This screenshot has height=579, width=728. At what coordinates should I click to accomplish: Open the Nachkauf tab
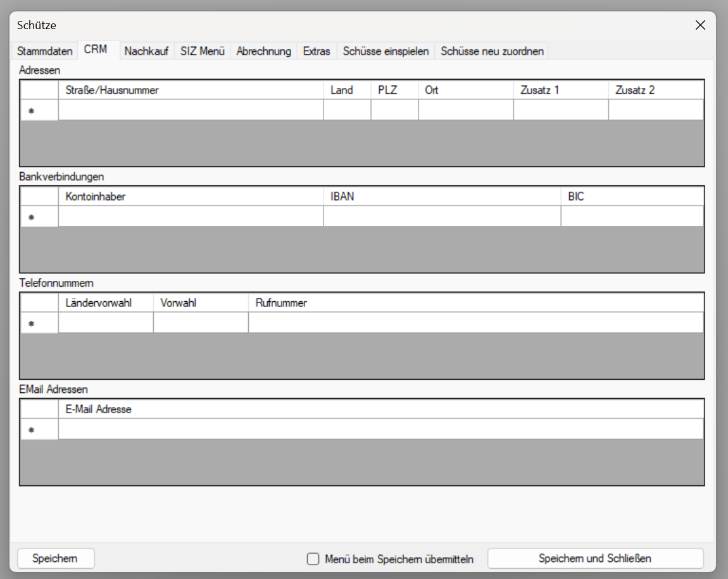coord(146,51)
